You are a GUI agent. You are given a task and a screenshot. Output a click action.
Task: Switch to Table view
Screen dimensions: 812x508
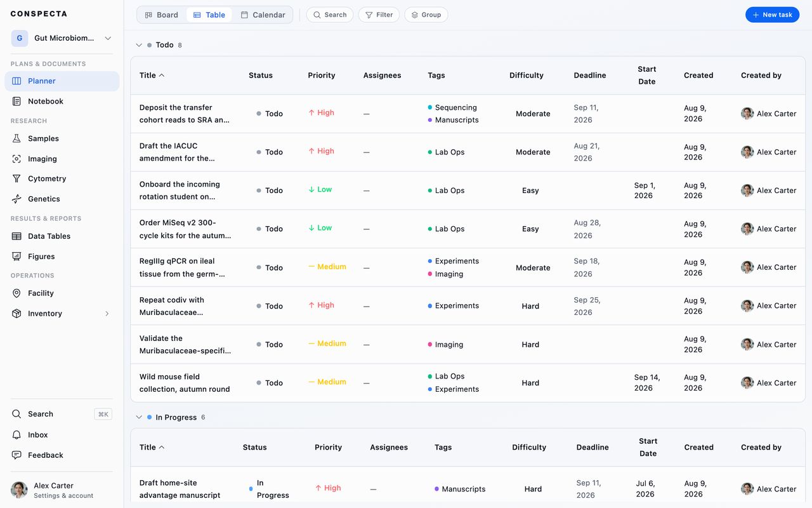209,15
